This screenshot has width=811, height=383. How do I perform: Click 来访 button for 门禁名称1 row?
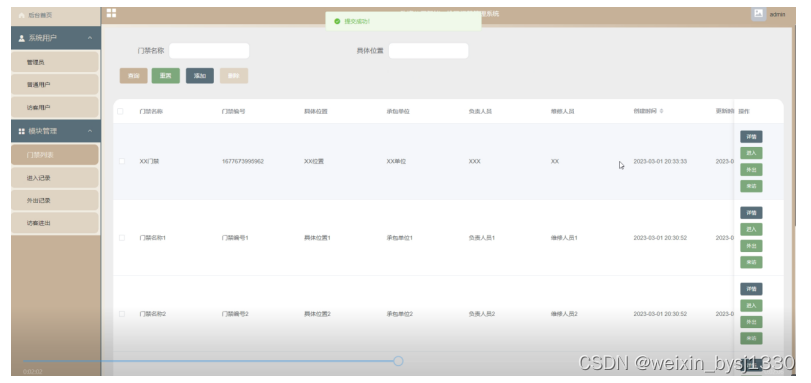click(x=751, y=262)
